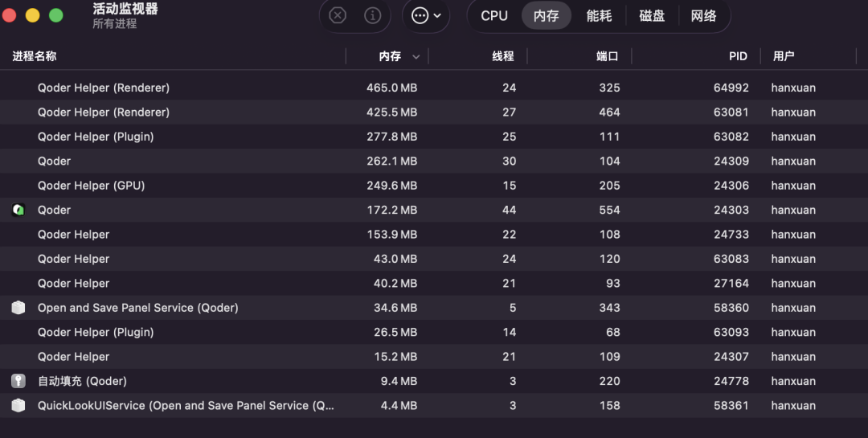The height and width of the screenshot is (438, 868).
Task: Open the more options ellipsis dropdown
Action: pos(426,15)
